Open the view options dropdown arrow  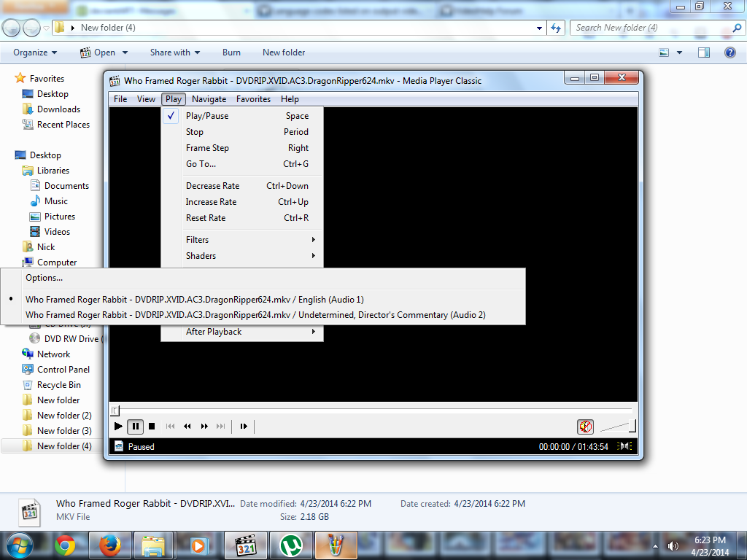[679, 52]
